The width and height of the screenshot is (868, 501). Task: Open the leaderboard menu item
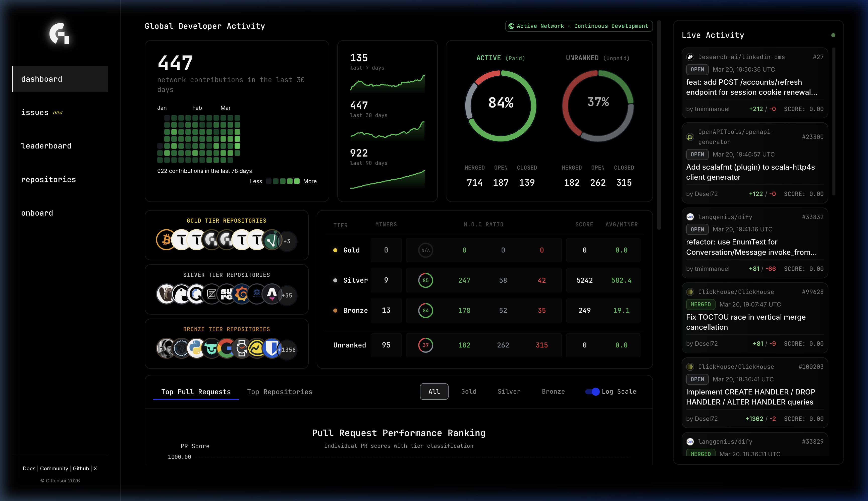tap(46, 146)
